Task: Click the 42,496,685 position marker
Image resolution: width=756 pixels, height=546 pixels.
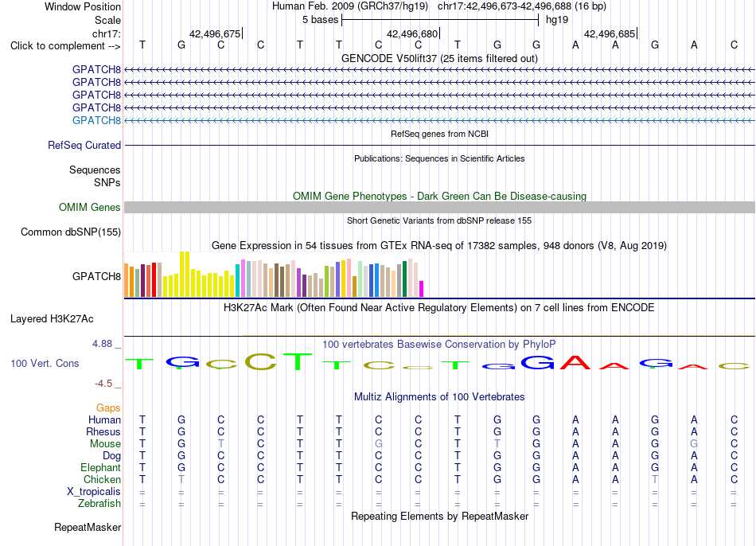Action: click(610, 33)
